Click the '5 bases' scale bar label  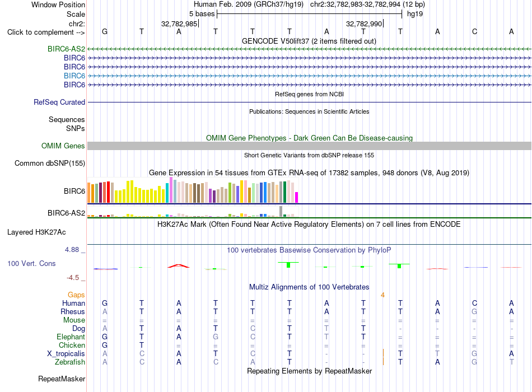[202, 14]
